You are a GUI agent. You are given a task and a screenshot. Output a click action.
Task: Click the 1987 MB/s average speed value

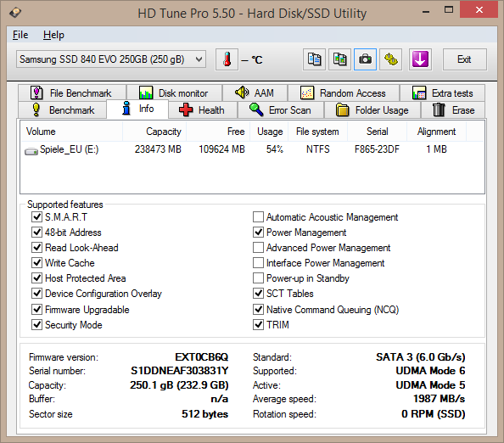pyautogui.click(x=439, y=399)
